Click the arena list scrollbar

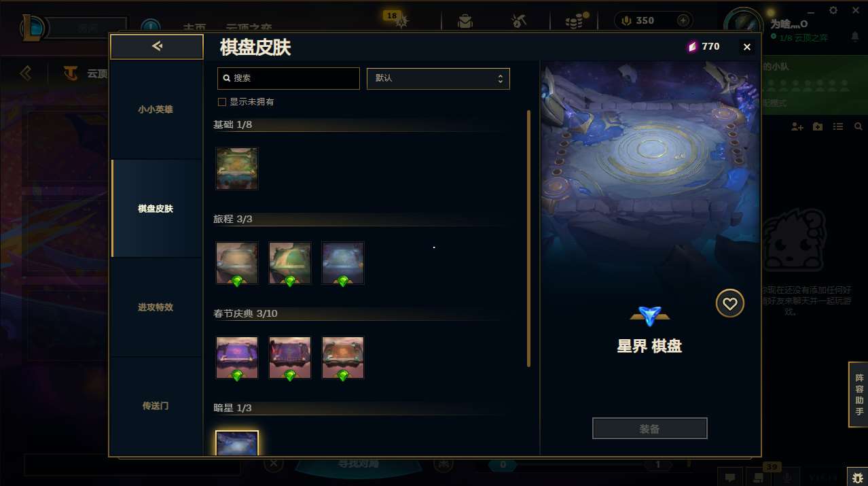pos(529,239)
